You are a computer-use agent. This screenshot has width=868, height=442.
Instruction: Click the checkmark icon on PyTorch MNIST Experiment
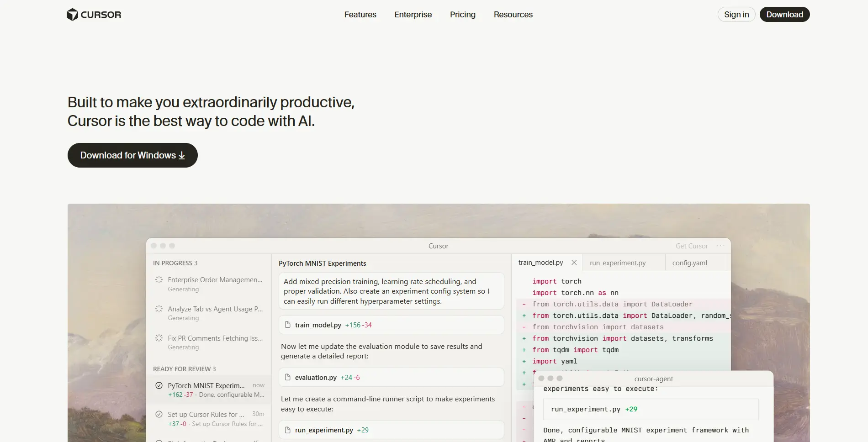tap(159, 385)
